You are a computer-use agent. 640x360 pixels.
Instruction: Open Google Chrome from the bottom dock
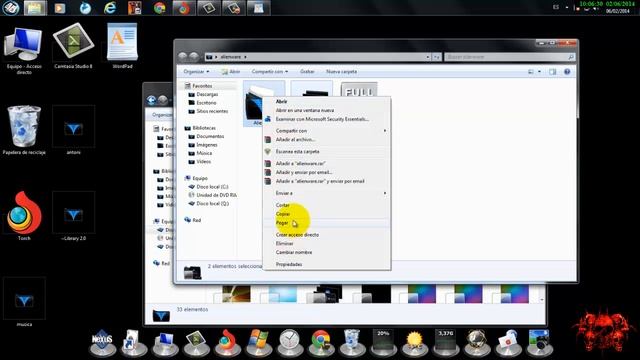coord(321,342)
